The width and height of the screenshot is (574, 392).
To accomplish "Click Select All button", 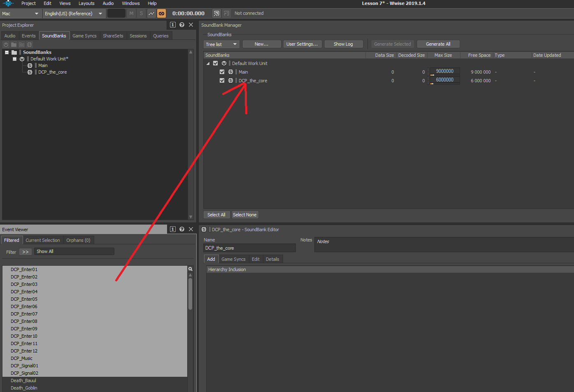I will pyautogui.click(x=216, y=215).
